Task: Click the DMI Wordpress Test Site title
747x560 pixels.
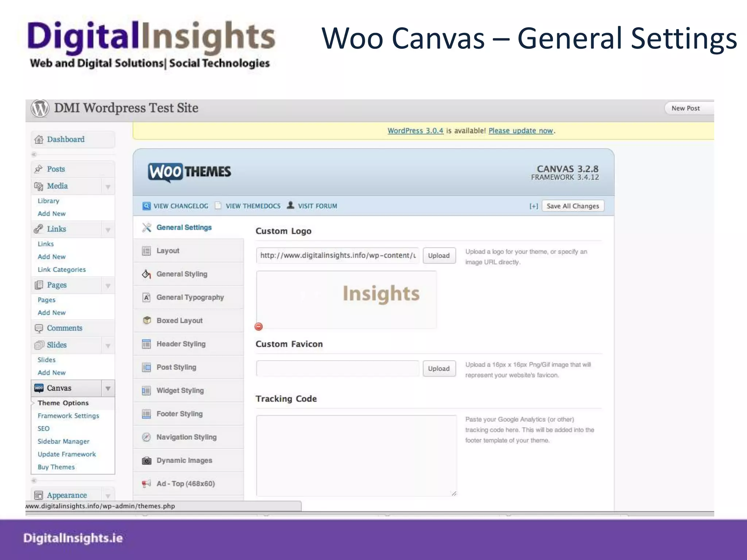Action: (126, 108)
